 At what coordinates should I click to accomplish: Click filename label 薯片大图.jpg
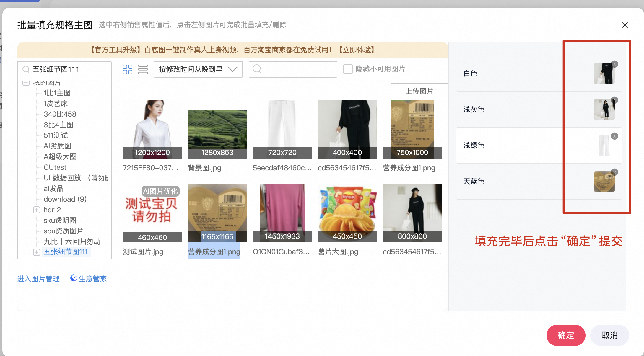[338, 252]
